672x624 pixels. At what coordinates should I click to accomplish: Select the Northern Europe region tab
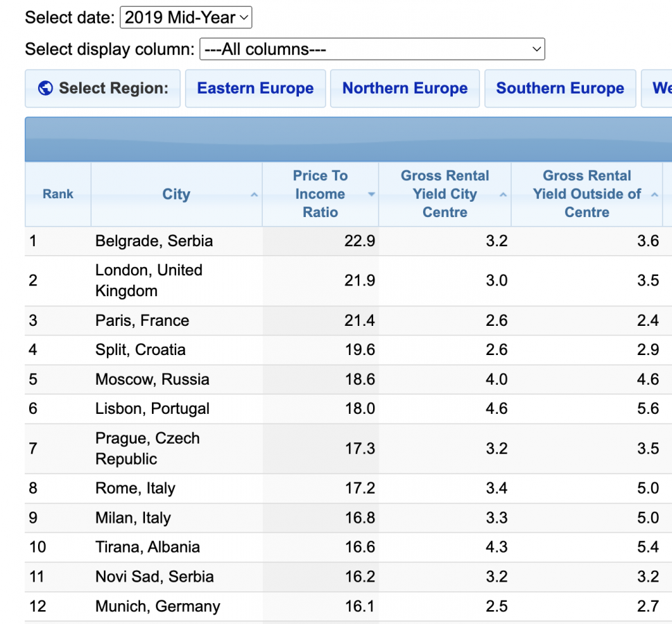pos(405,89)
